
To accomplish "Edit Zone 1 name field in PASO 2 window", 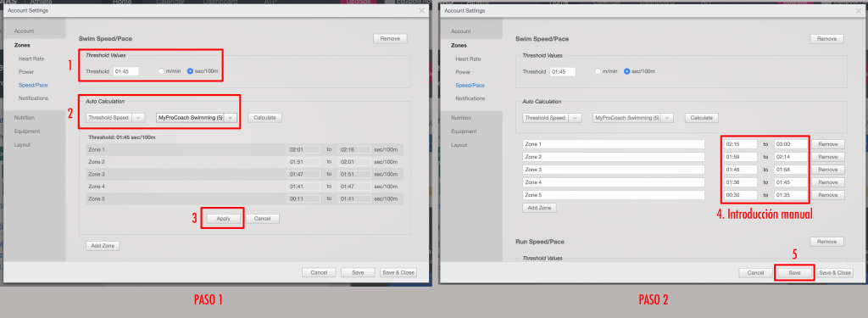I will [x=614, y=144].
